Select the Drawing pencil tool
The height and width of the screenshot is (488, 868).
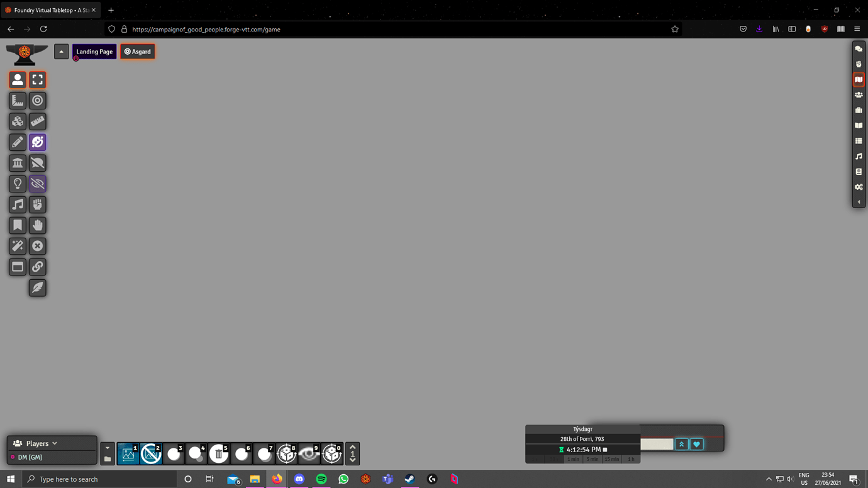point(18,142)
